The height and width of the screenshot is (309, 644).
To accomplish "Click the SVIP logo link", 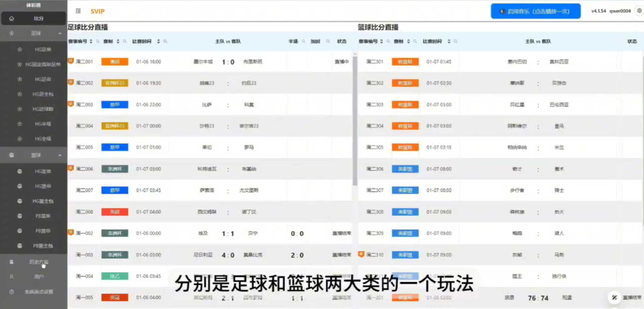I will [97, 11].
